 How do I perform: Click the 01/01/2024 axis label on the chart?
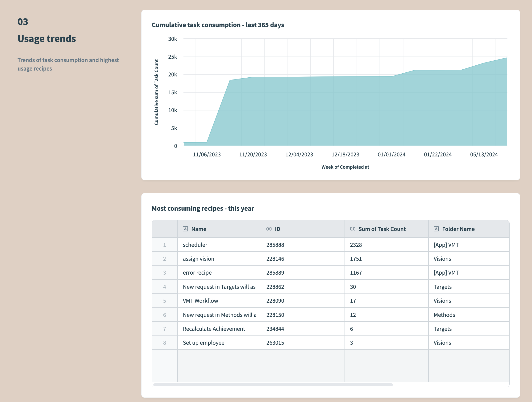tap(391, 154)
